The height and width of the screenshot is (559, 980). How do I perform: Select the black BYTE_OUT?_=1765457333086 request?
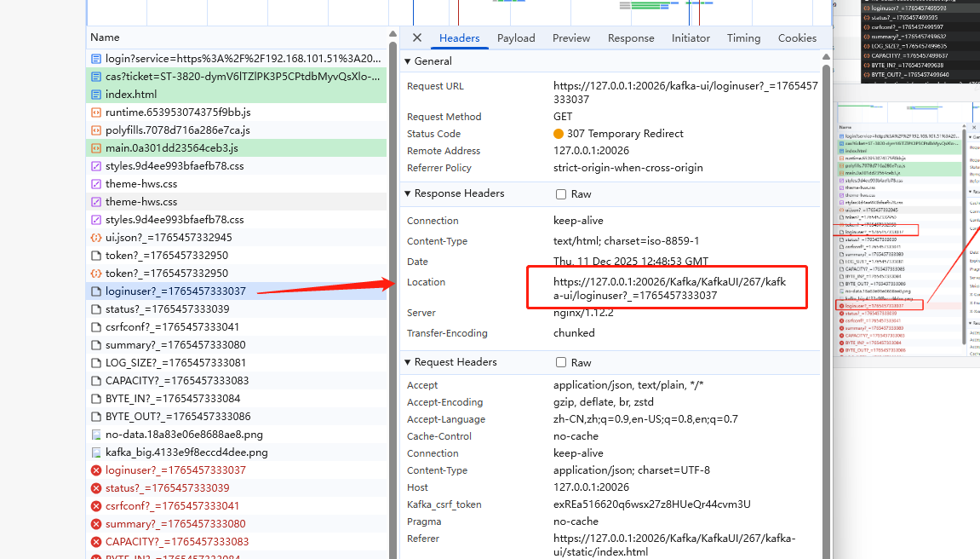(236, 417)
